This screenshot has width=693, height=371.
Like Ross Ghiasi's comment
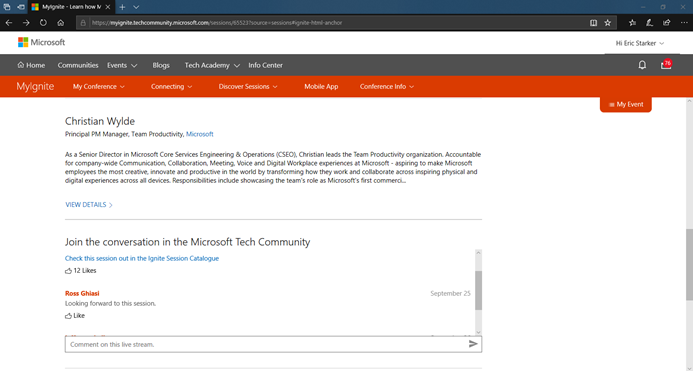75,316
